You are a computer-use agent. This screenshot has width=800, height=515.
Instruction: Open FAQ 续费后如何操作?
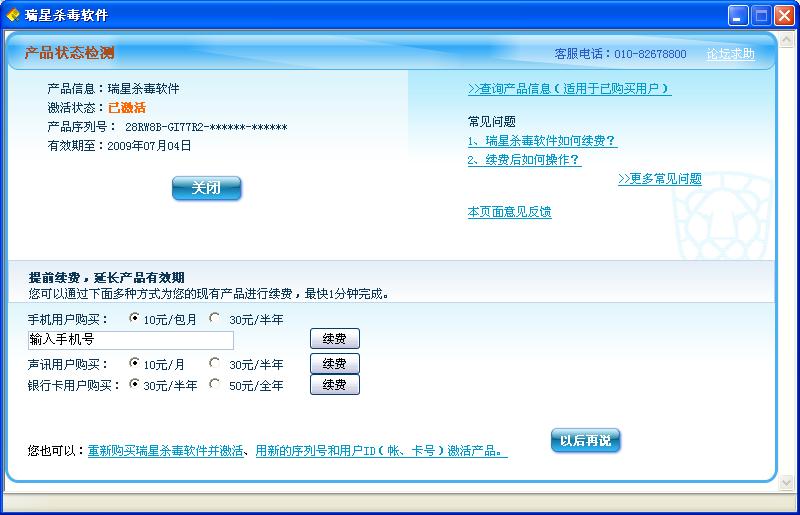524,160
